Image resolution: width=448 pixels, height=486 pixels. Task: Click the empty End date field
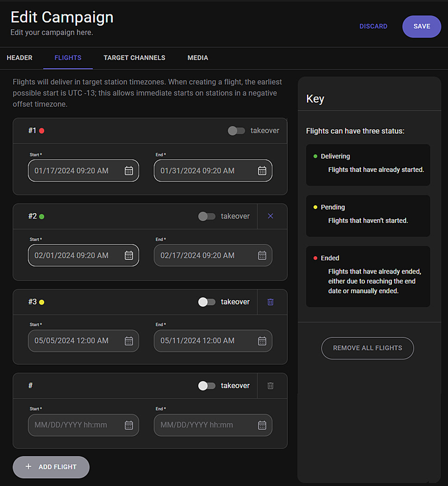213,425
